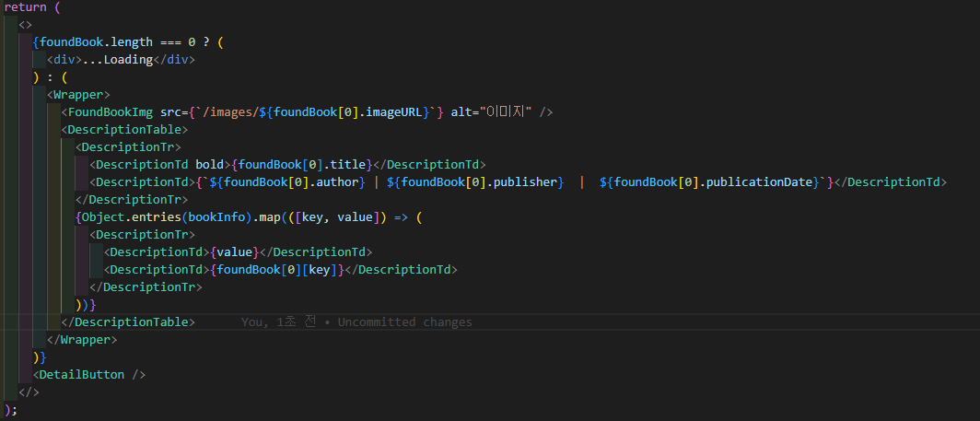The height and width of the screenshot is (421, 980).
Task: Click the opening "<DescriptionTable>" tag
Action: (125, 130)
